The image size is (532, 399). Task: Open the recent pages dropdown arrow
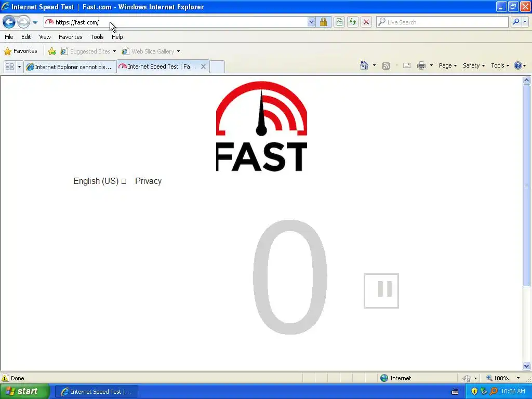point(35,22)
